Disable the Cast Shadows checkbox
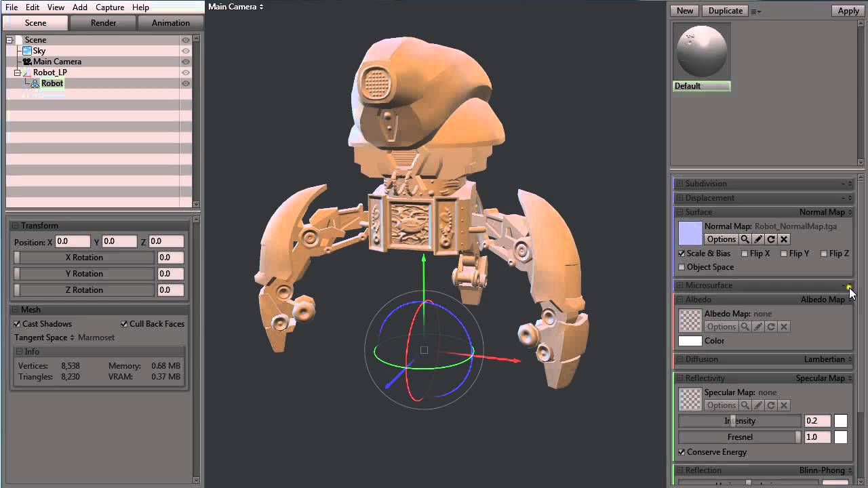Screen dimensions: 868x488 (x=17, y=324)
